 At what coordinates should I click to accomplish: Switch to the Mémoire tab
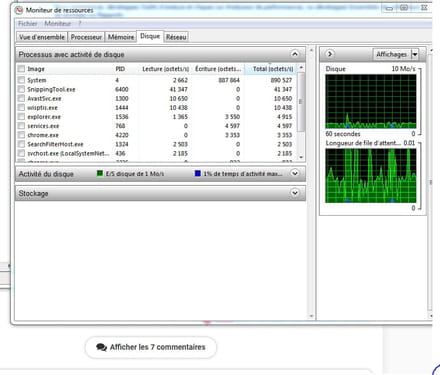(x=121, y=37)
